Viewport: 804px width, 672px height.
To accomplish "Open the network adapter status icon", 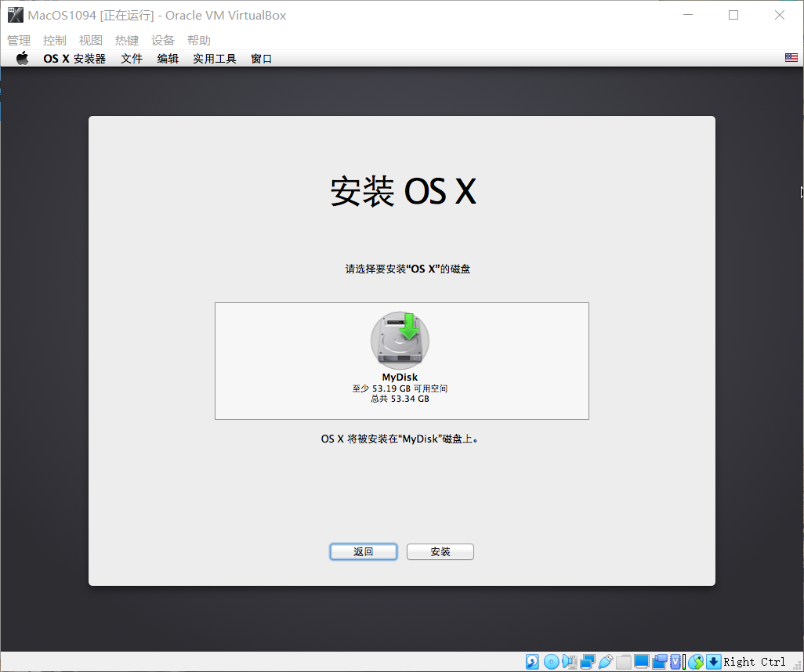I will click(588, 661).
